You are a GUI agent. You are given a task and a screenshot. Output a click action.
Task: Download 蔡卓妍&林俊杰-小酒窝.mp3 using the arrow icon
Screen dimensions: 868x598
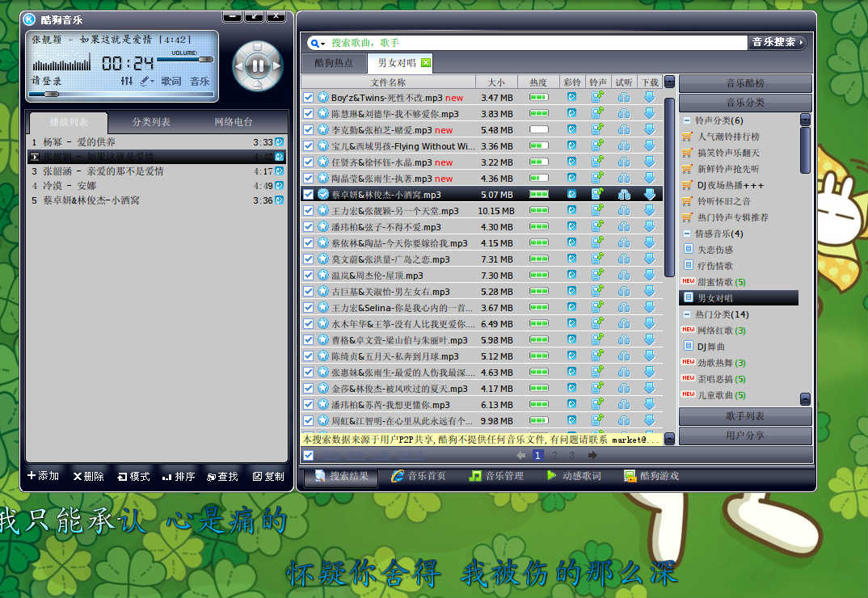point(650,194)
